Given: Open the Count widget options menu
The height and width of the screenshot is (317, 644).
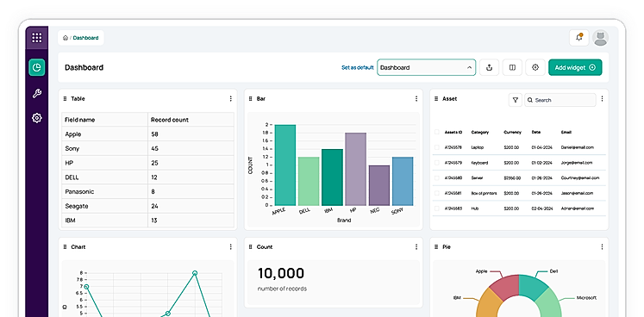Looking at the screenshot, I should pos(416,246).
